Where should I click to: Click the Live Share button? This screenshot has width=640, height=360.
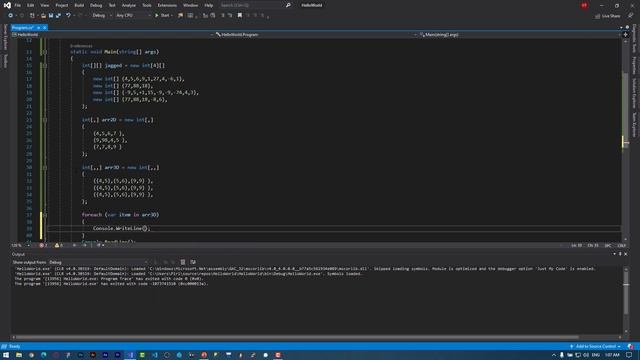tap(608, 16)
